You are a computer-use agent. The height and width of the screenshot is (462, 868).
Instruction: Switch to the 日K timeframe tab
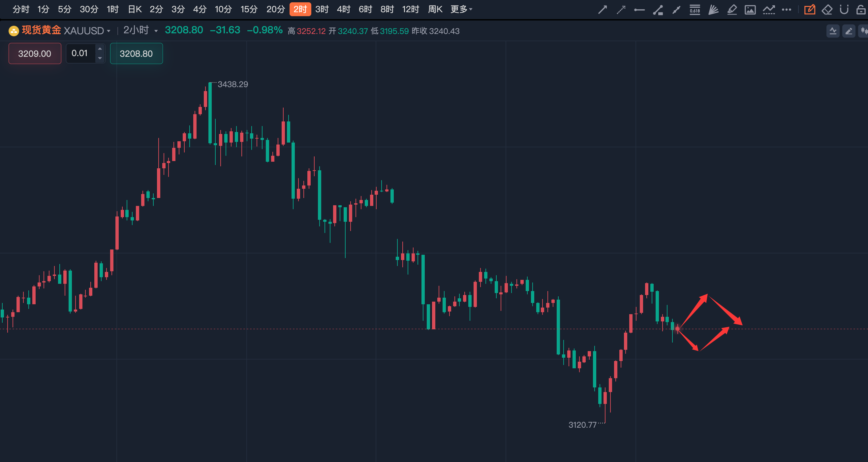tap(135, 9)
